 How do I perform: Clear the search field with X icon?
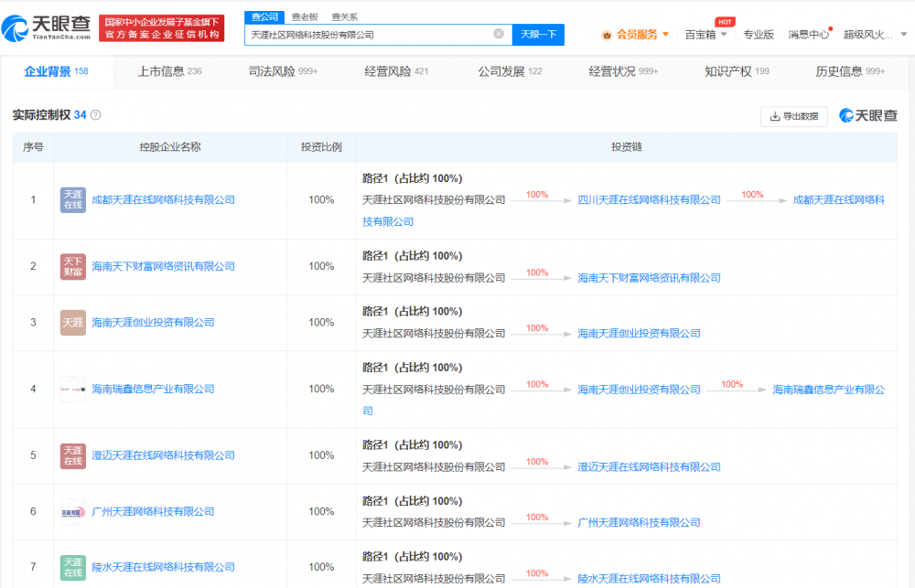coord(499,34)
